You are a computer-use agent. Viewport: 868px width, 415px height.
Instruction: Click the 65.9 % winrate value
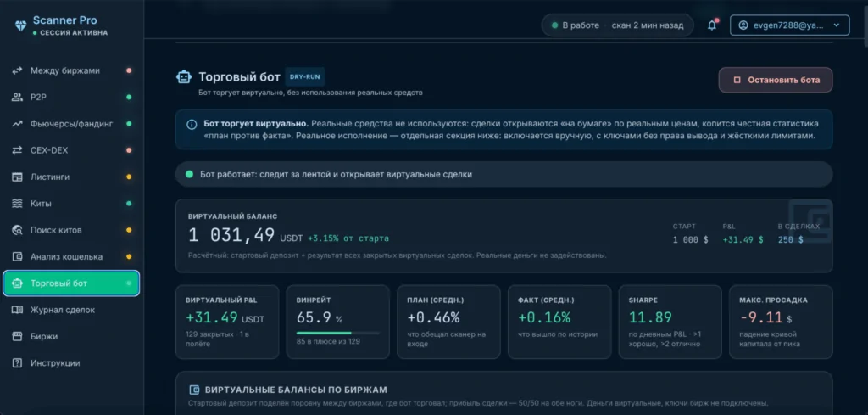320,317
